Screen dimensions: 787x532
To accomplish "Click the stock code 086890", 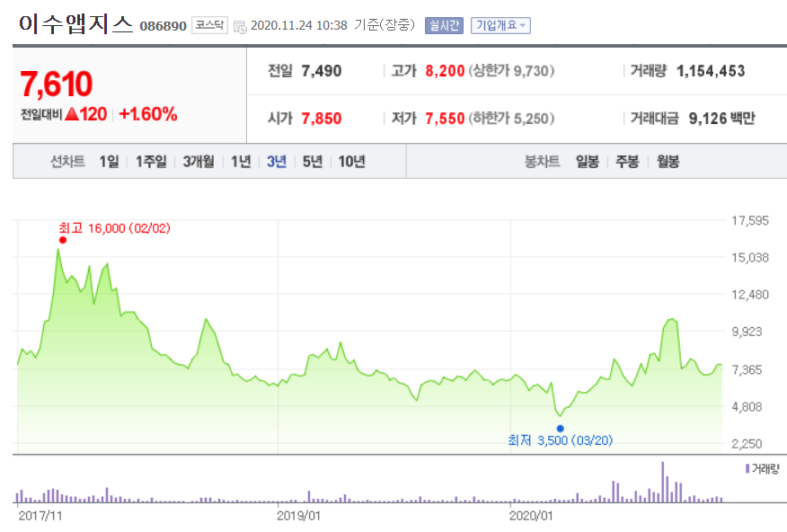I will tap(164, 26).
